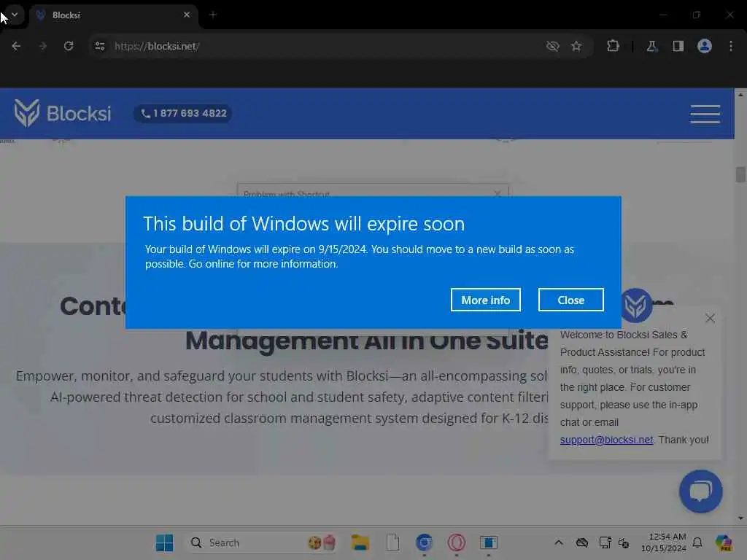Screen dimensions: 747x560
Task: Click the taskbar Search box
Action: [263, 542]
